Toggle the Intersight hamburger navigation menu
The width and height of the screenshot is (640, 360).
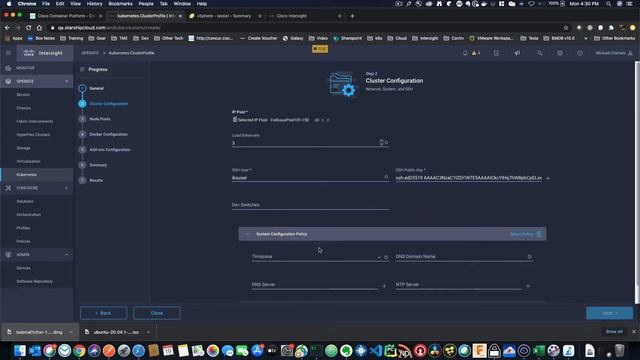[8, 53]
